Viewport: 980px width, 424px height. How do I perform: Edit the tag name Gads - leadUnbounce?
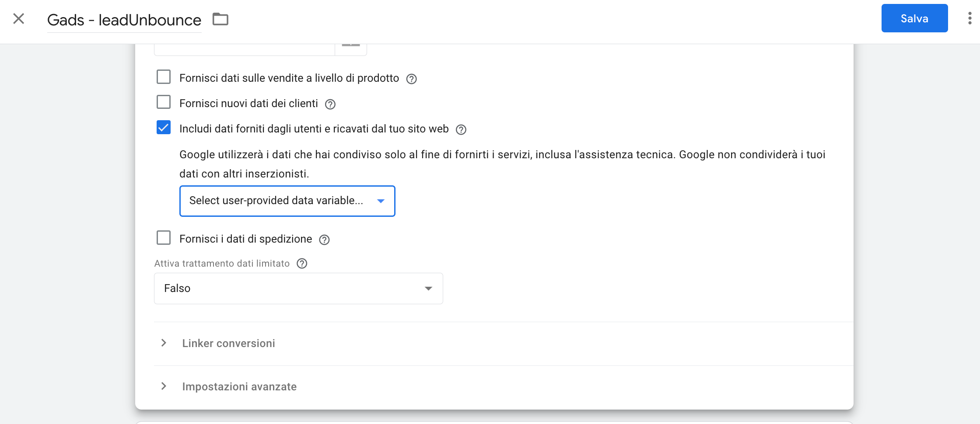pos(124,20)
